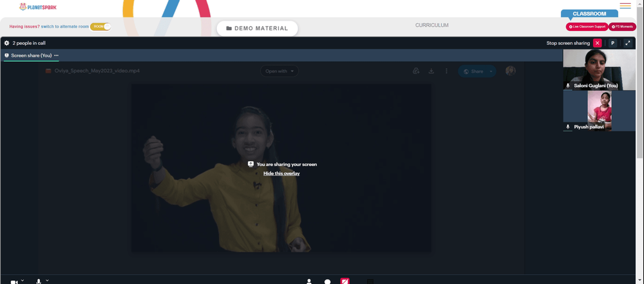Click the P participant button
The height and width of the screenshot is (284, 644).
coord(612,43)
